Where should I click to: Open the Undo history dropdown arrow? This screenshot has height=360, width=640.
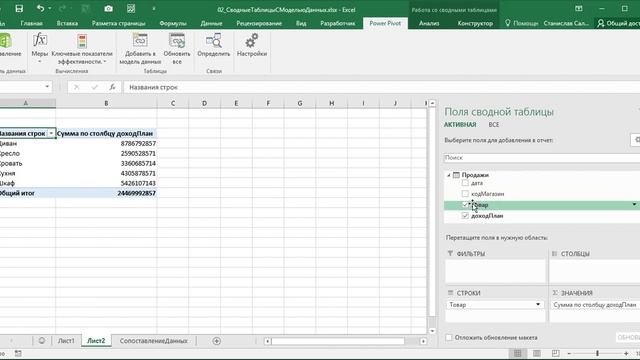tap(50, 9)
